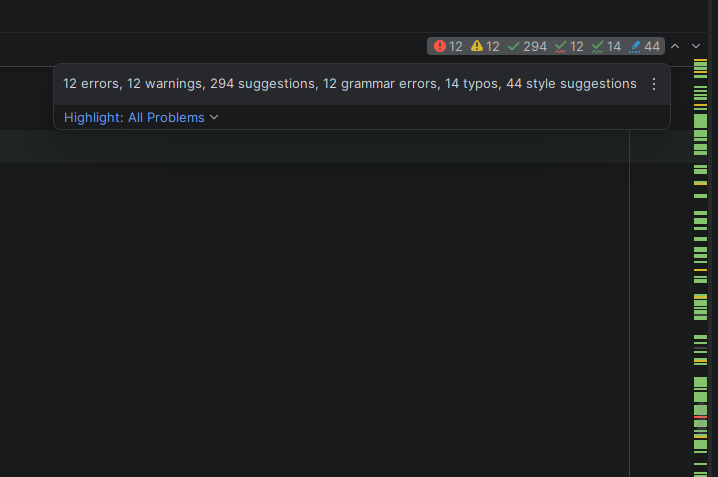718x477 pixels.
Task: Click the 14 typos count in the widget
Action: click(x=614, y=46)
